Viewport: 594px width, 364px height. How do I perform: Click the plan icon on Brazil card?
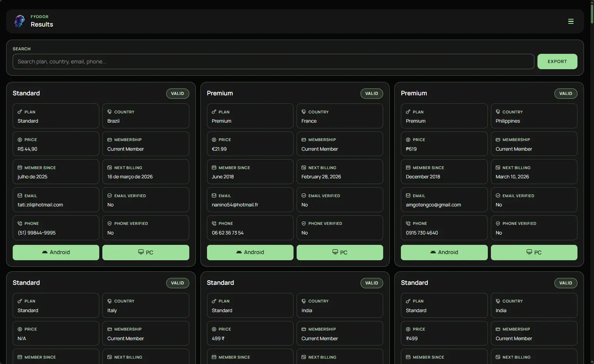point(20,112)
